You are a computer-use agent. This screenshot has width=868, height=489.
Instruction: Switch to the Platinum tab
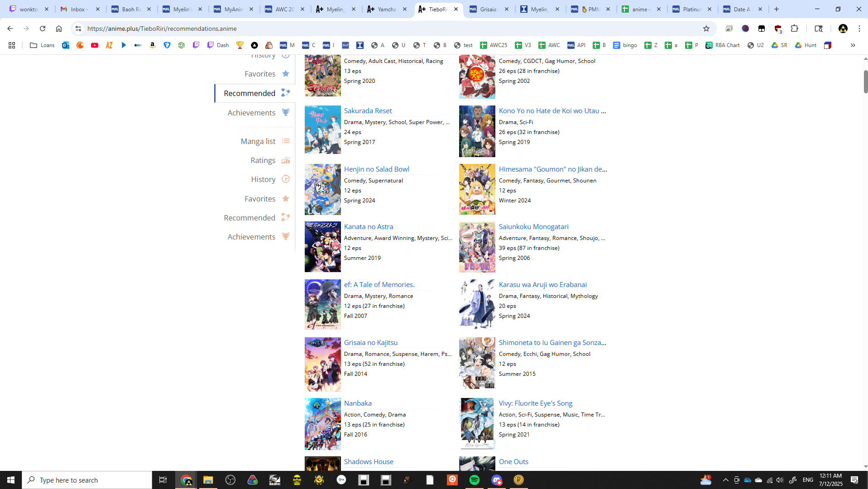pos(692,9)
